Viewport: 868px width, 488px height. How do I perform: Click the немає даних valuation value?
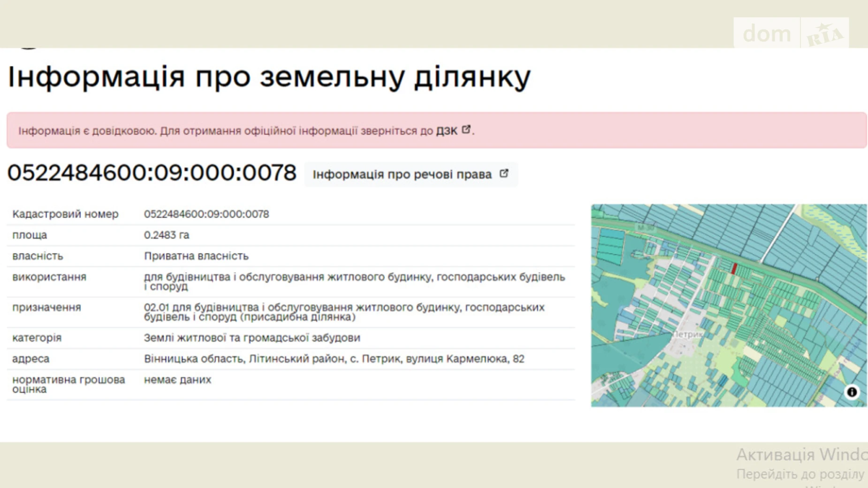click(x=177, y=380)
